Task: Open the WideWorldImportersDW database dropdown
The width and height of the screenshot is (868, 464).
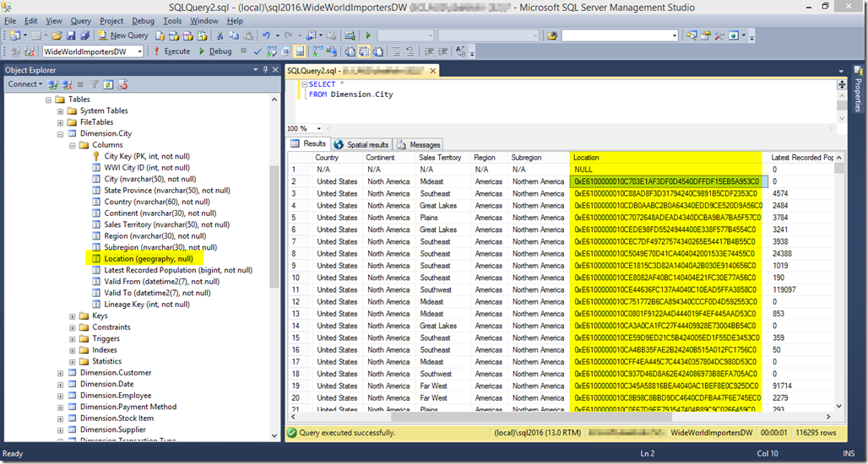Action: pos(140,51)
